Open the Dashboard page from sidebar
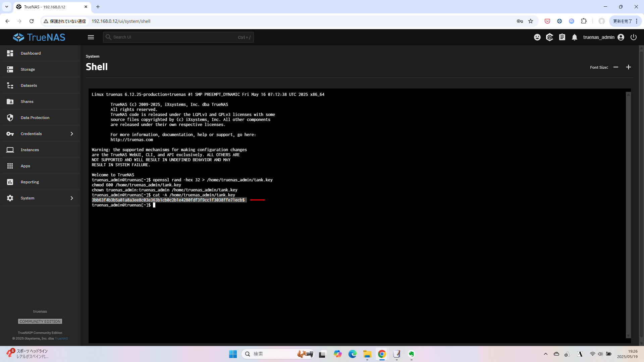 coord(40,53)
